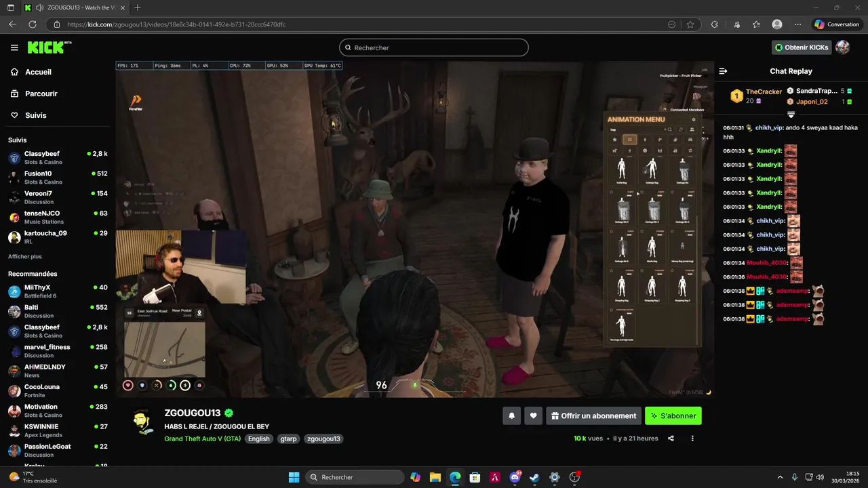Image resolution: width=868 pixels, height=488 pixels.
Task: Click the taskbar Rechercher search box
Action: click(x=353, y=477)
